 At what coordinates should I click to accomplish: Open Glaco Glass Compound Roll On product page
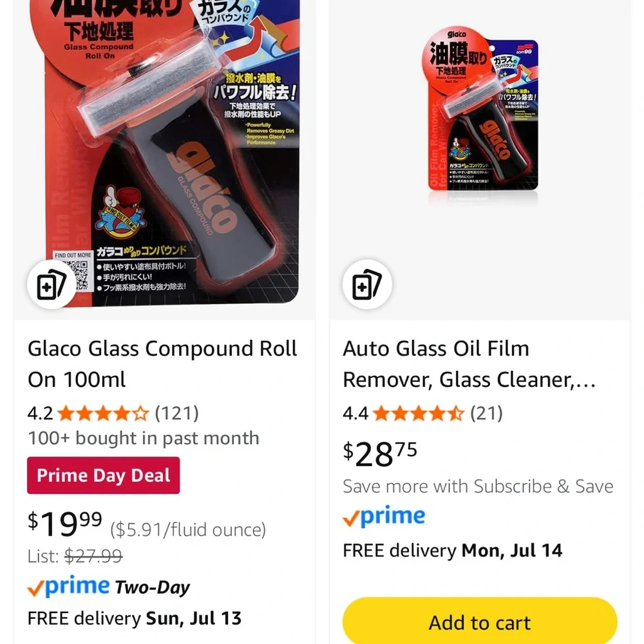(162, 364)
